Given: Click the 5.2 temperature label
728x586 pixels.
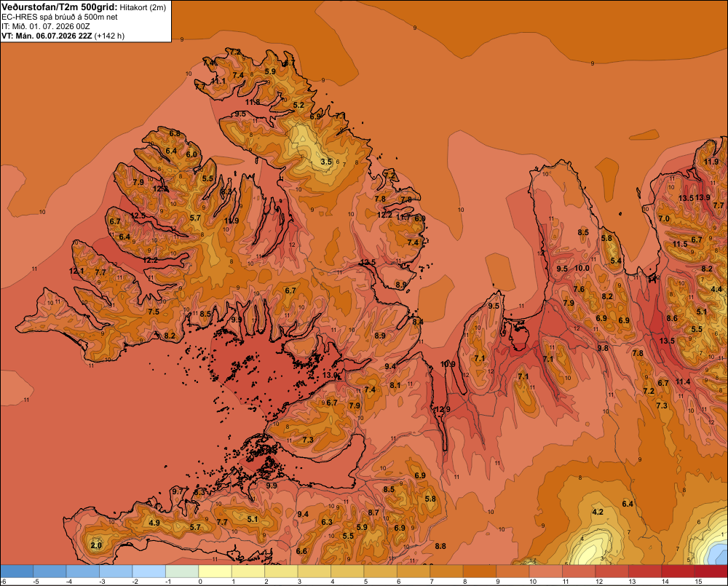Looking at the screenshot, I should [x=298, y=105].
